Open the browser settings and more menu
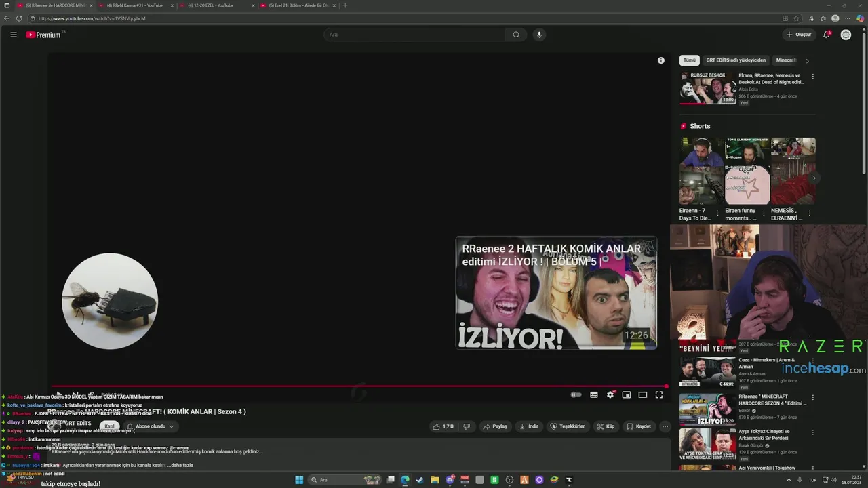 coord(848,18)
